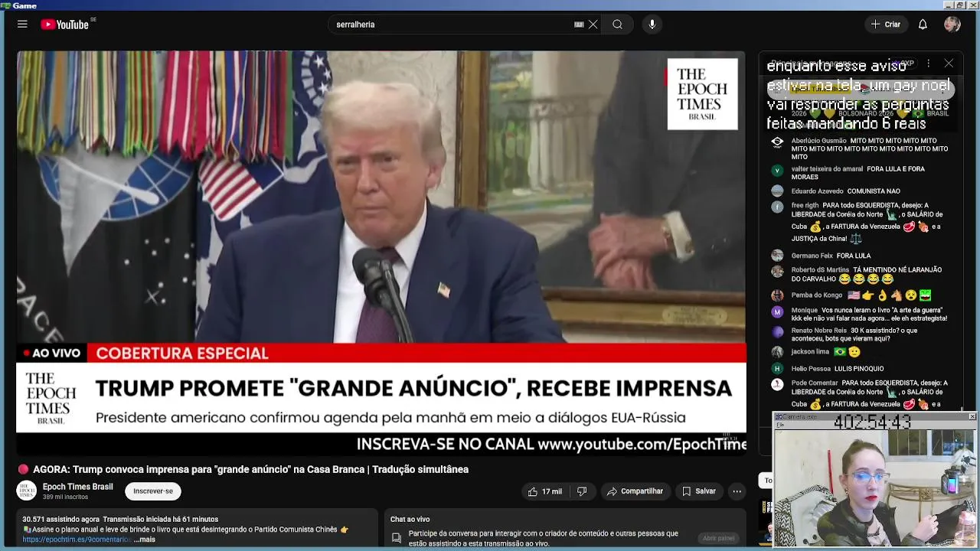Open the account avatar menu
Screen dimensions: 980x551
(952, 24)
